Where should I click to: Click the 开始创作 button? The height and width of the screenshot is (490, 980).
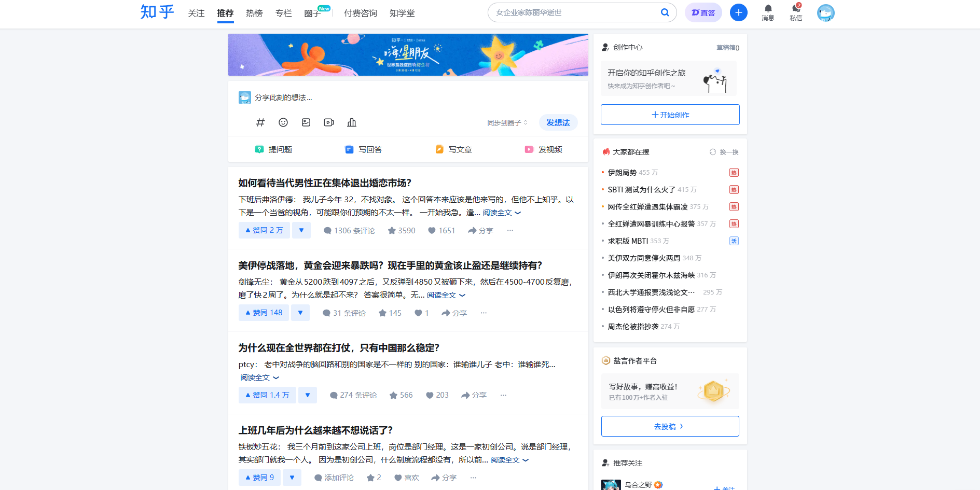(670, 115)
